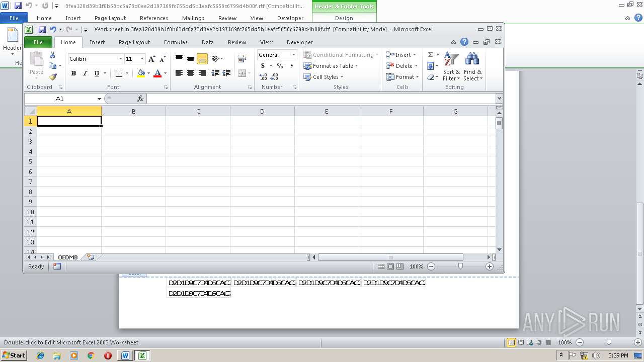644x362 pixels.
Task: Decrease font size with Shrink Font
Action: pyautogui.click(x=163, y=59)
